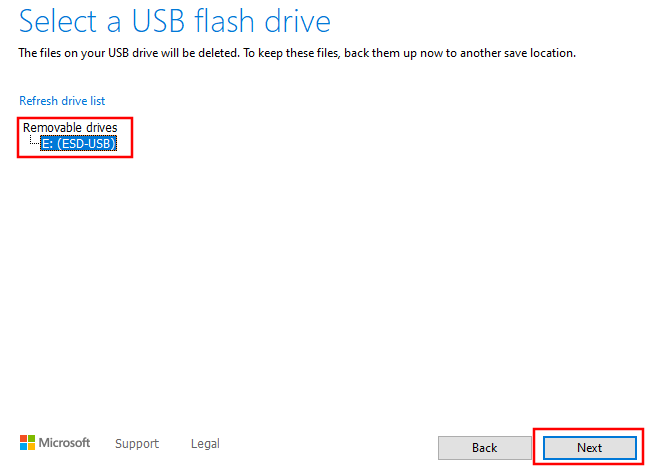Click the Microsoft four-color logo icon

pos(27,443)
